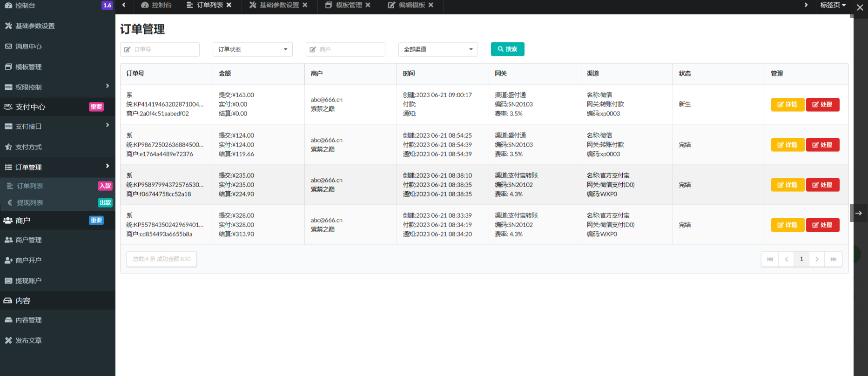View 详情 for order KP41419463202871004
Image resolution: width=868 pixels, height=376 pixels.
point(787,105)
